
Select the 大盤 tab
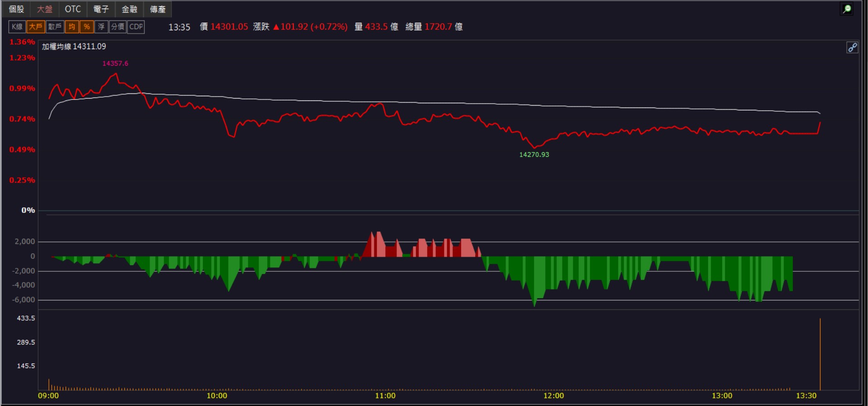(x=45, y=9)
